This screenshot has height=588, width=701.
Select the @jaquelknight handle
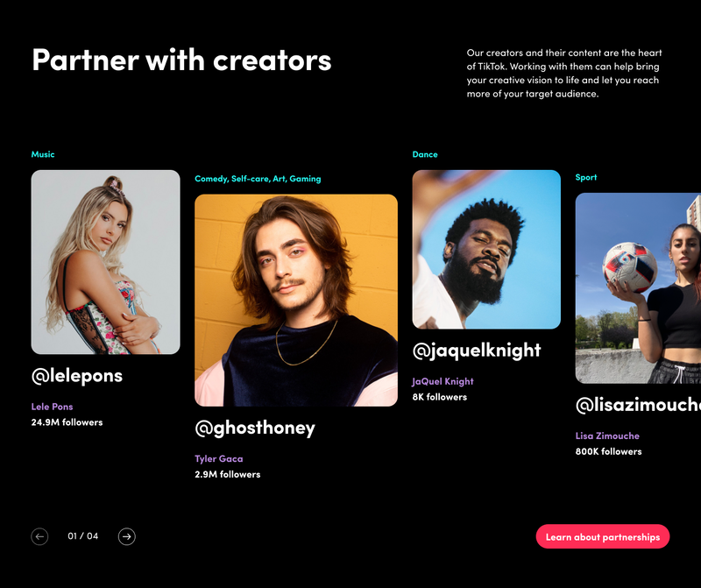pos(477,351)
